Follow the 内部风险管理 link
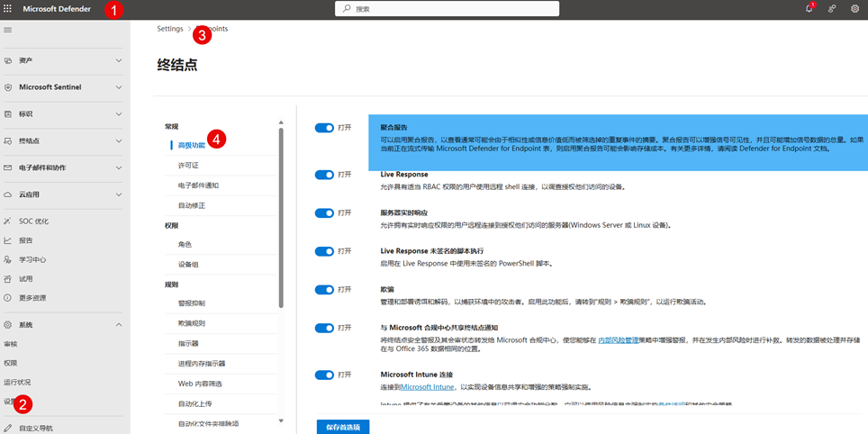The image size is (868, 434). click(619, 340)
